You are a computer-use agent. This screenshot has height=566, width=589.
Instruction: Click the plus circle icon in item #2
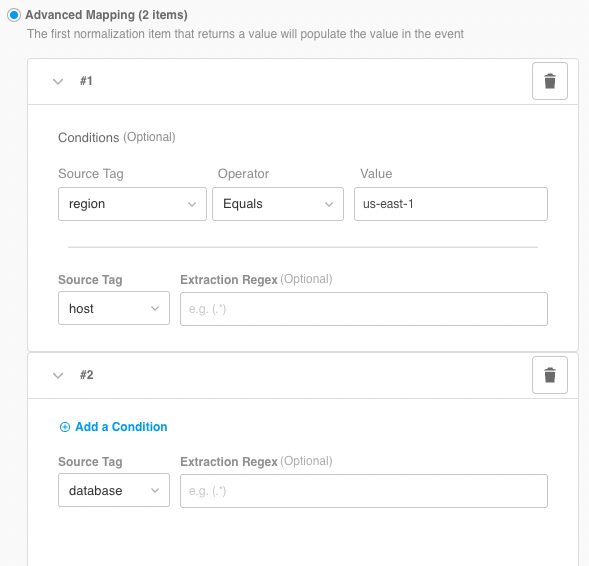coord(65,427)
